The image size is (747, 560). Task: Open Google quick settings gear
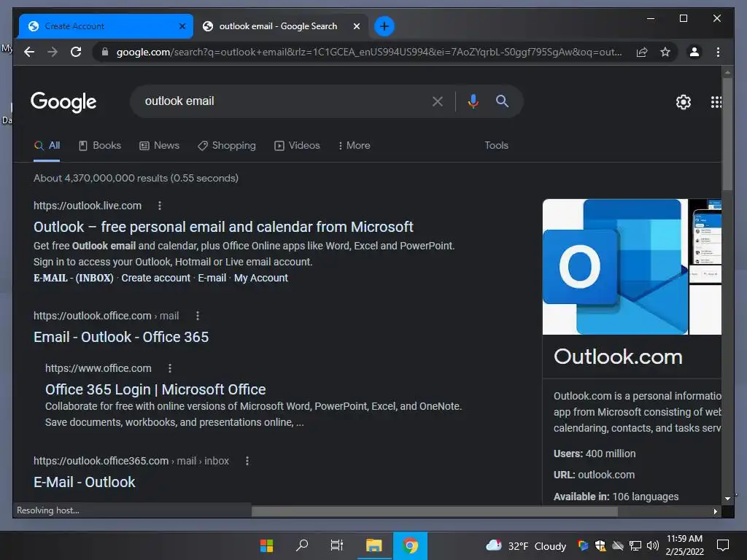coord(683,102)
